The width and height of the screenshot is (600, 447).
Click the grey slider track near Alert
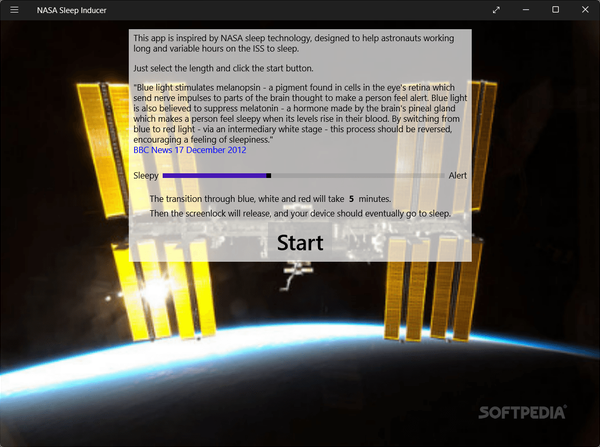(x=358, y=176)
